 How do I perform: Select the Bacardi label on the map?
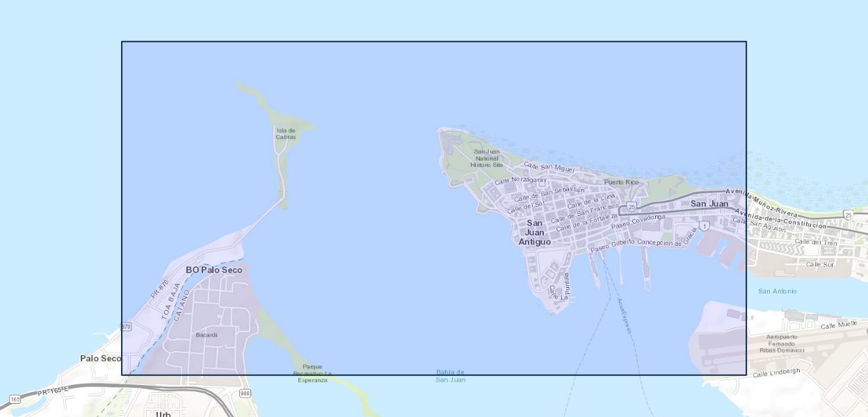click(x=207, y=335)
